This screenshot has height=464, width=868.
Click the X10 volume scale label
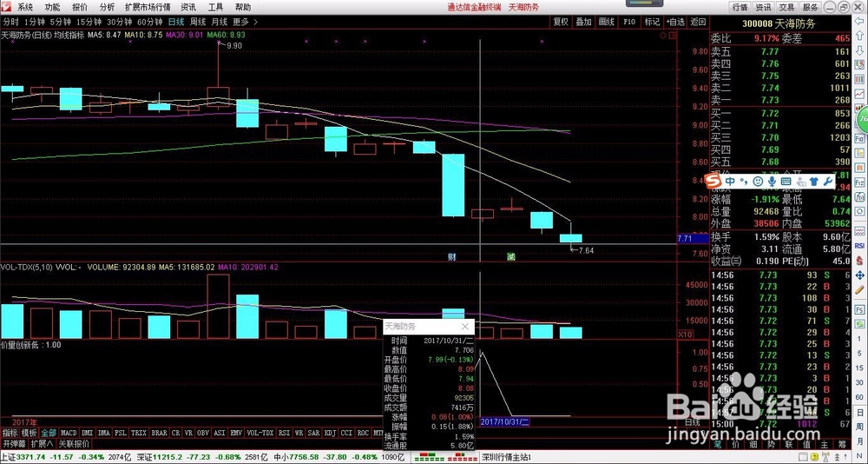point(685,335)
